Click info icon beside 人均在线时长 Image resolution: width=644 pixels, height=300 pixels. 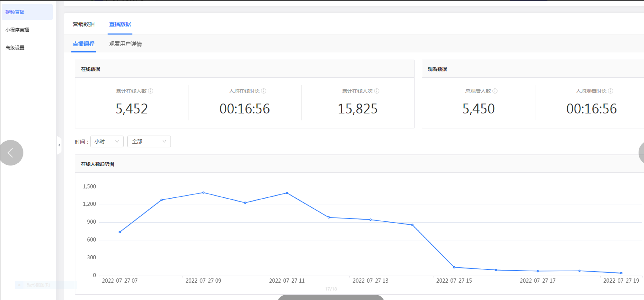click(x=264, y=91)
